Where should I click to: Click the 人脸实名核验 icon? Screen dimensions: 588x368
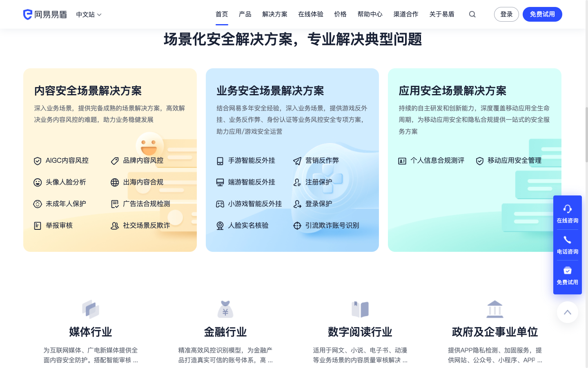click(x=220, y=226)
